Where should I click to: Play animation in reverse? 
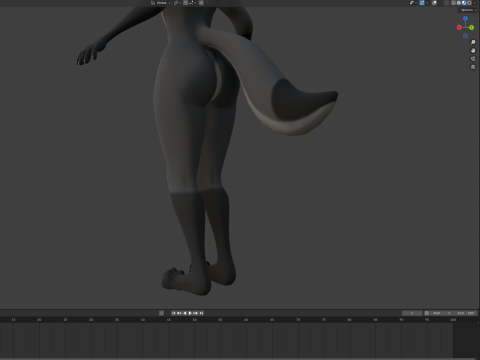(x=185, y=313)
